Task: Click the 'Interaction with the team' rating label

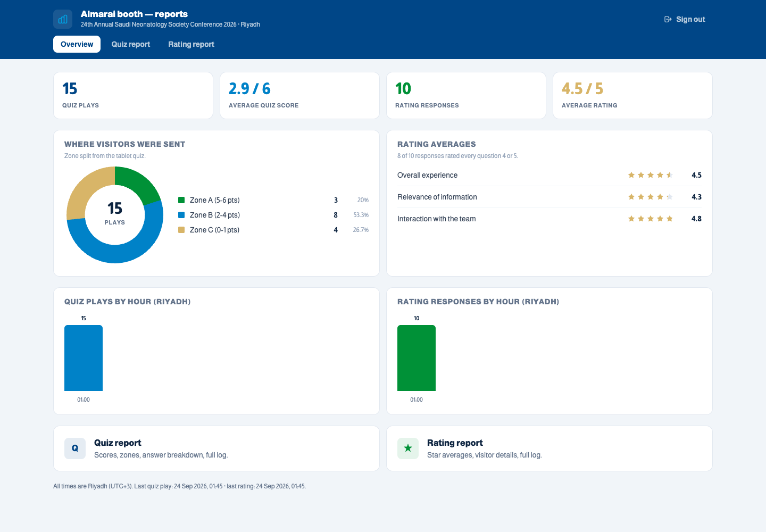Action: coord(437,219)
